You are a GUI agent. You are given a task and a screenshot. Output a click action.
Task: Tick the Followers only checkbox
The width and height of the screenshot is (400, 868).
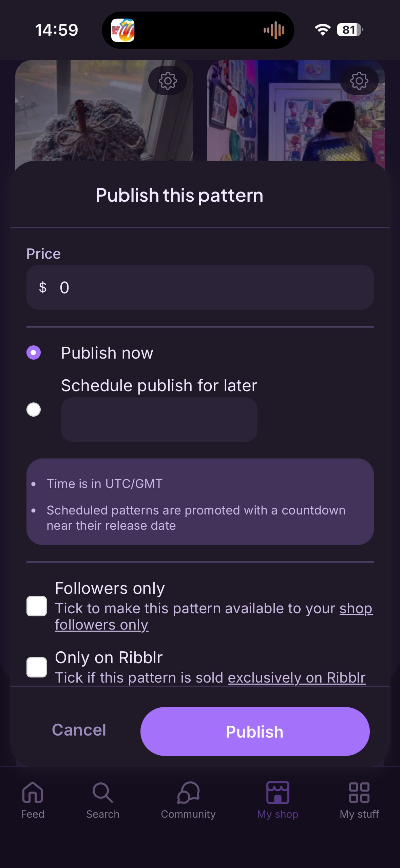point(37,606)
